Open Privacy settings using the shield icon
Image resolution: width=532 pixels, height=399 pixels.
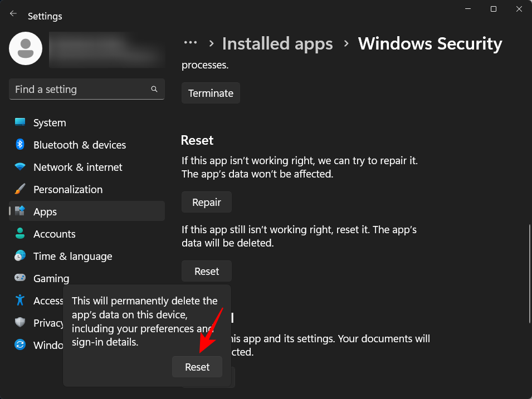point(19,323)
